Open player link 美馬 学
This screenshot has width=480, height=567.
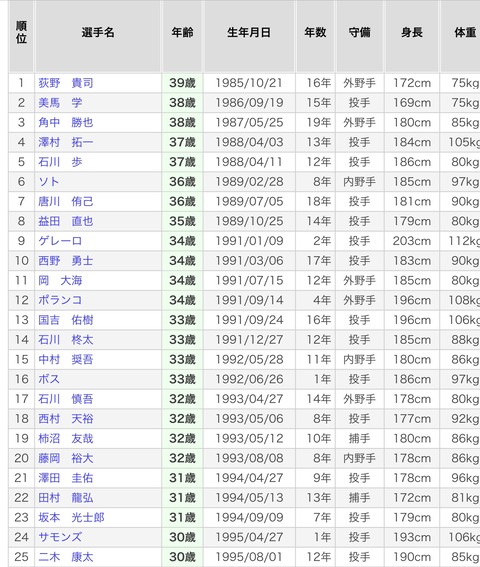click(x=60, y=103)
